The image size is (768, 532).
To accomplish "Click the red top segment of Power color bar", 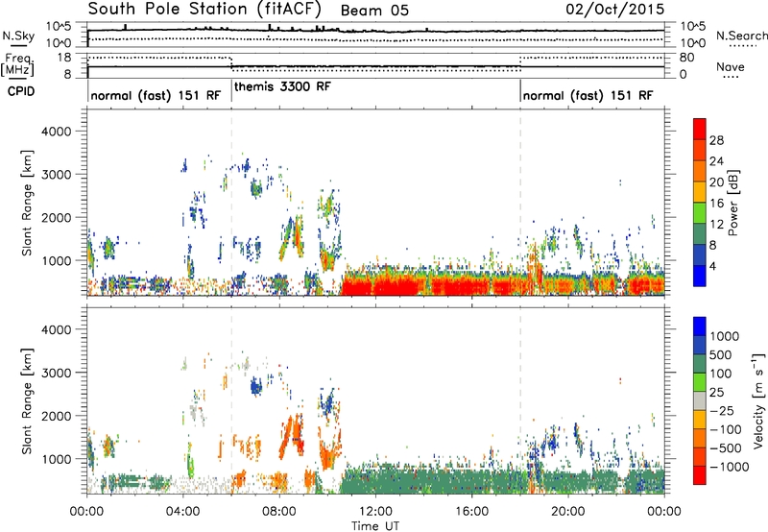I will point(700,130).
